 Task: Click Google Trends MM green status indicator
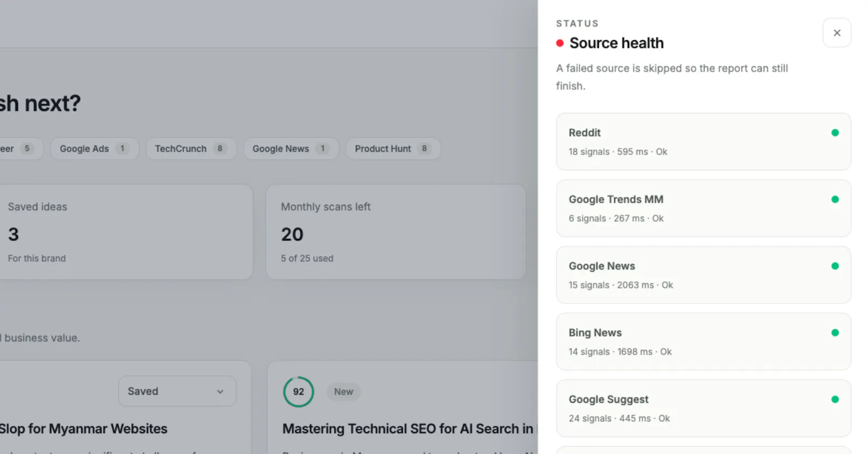835,199
